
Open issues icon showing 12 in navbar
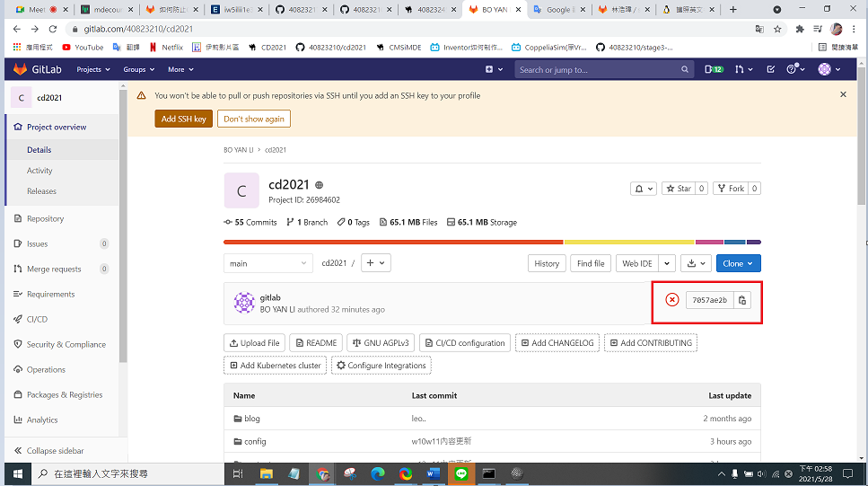(715, 69)
